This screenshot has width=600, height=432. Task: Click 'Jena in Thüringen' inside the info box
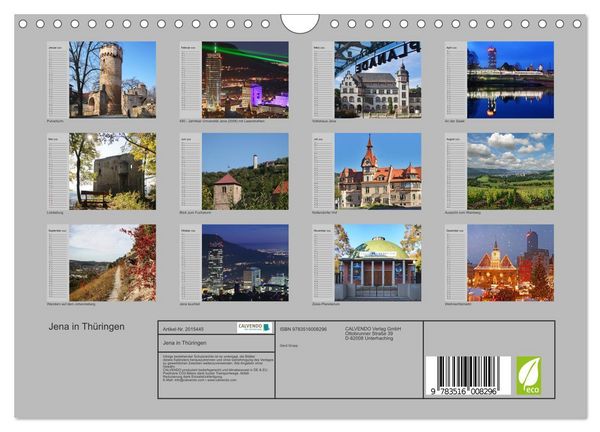pyautogui.click(x=184, y=343)
